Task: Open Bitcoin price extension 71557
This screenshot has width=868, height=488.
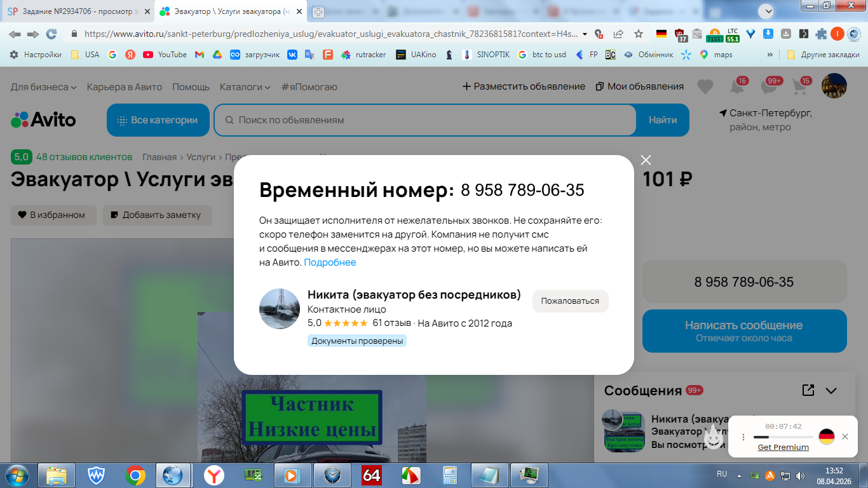Action: click(714, 34)
